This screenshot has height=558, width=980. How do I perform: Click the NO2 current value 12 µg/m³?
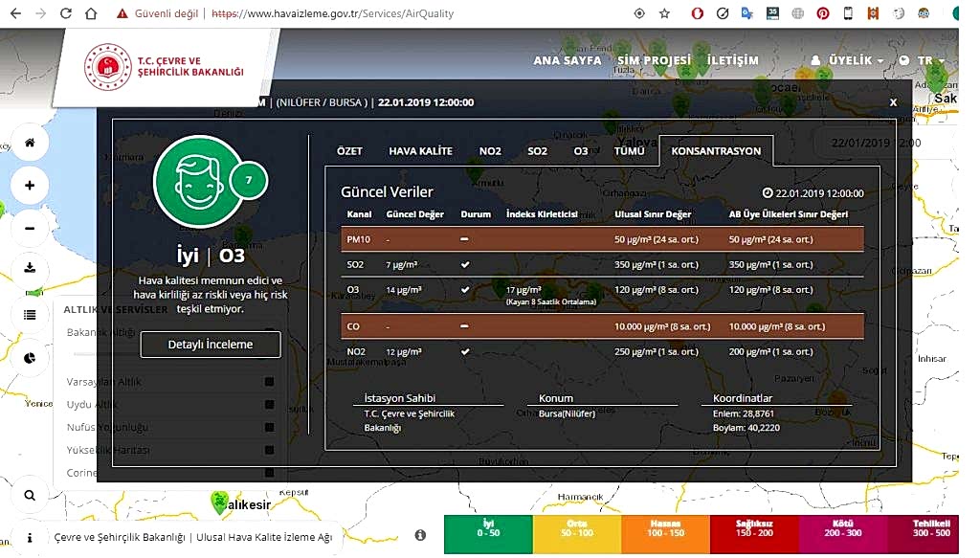point(404,352)
